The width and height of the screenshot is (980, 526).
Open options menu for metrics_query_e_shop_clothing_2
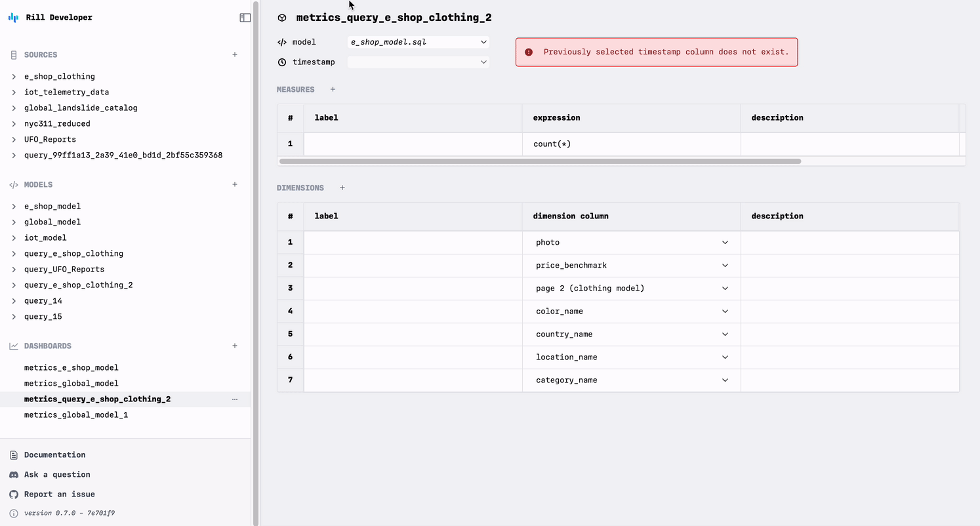point(235,399)
